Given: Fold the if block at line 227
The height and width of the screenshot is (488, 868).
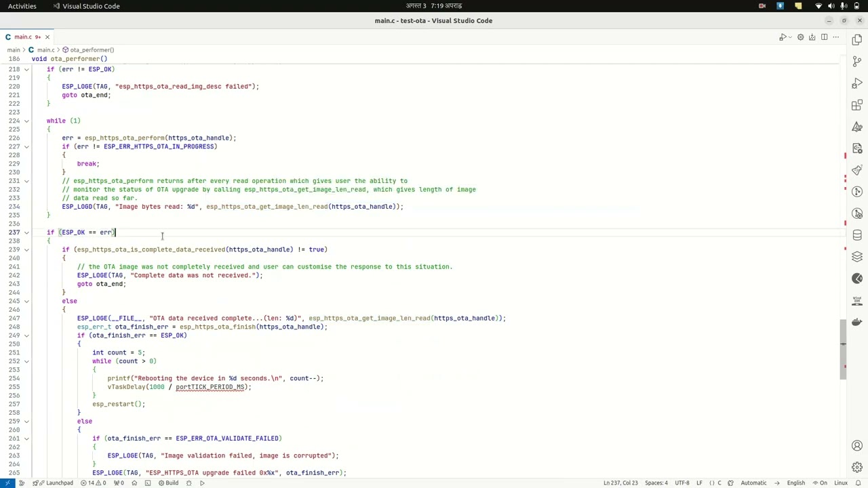Looking at the screenshot, I should [x=26, y=146].
